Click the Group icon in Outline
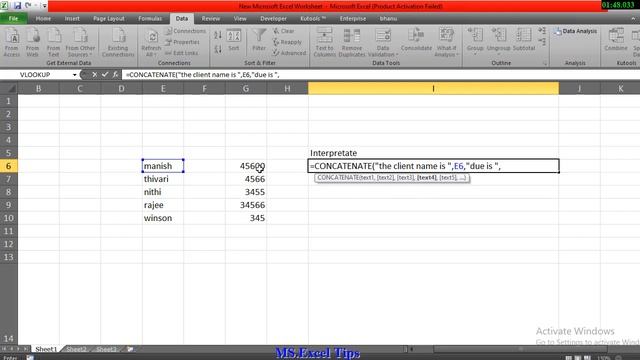 475,41
